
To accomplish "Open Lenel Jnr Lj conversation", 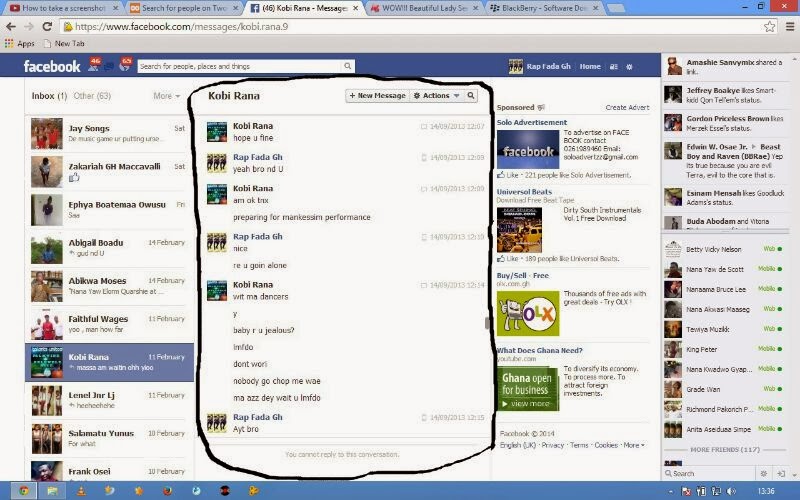I will pyautogui.click(x=109, y=400).
